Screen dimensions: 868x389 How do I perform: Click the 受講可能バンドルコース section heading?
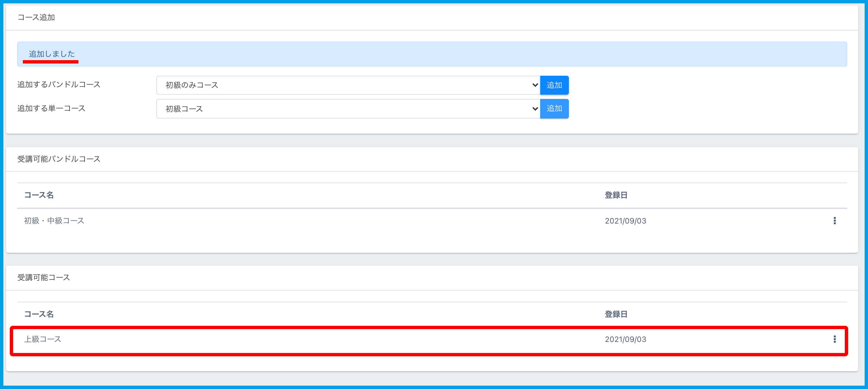(59, 159)
